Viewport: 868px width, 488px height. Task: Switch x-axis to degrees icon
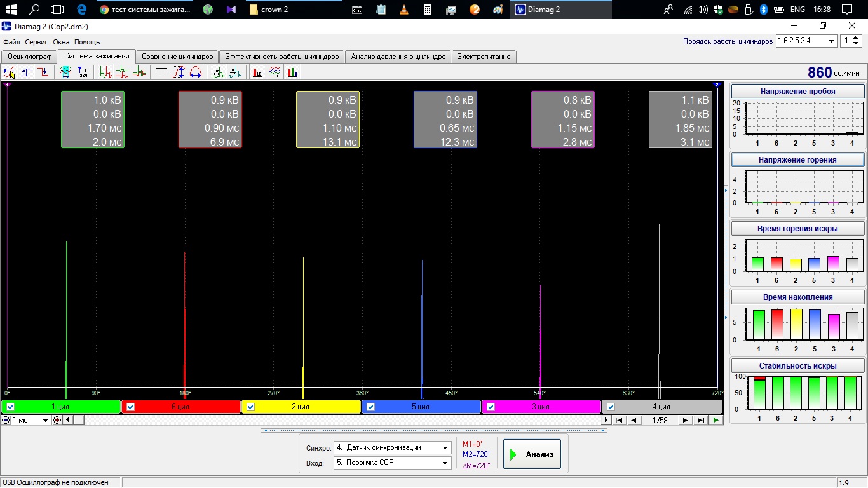235,72
